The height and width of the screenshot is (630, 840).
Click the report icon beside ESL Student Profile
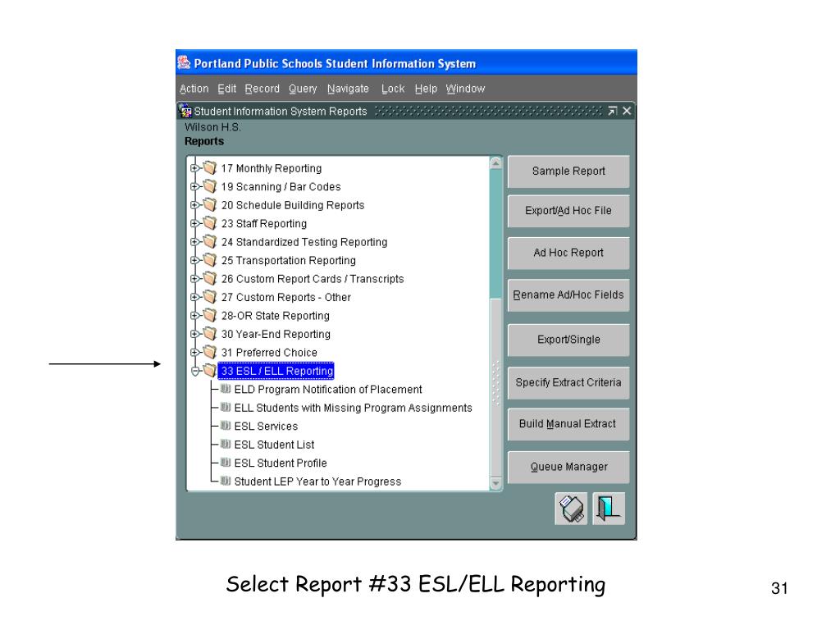click(226, 463)
